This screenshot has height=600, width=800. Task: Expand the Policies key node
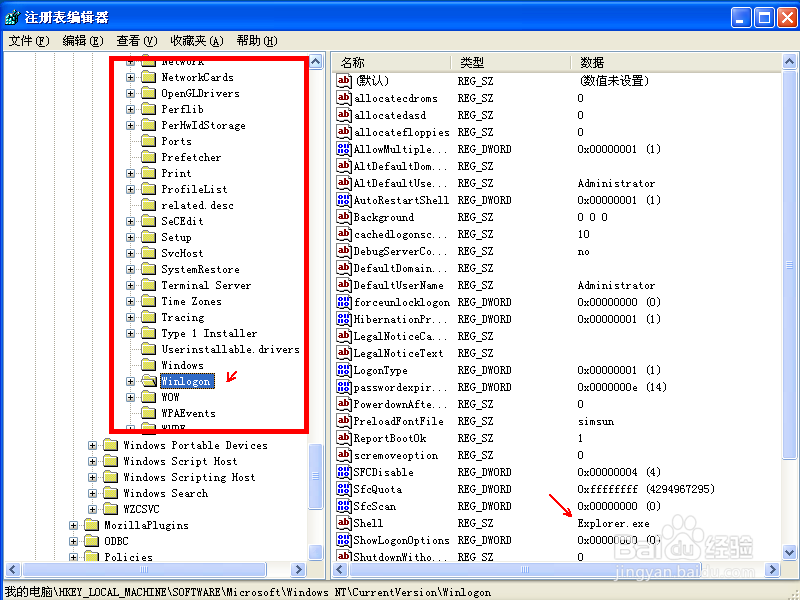(73, 557)
